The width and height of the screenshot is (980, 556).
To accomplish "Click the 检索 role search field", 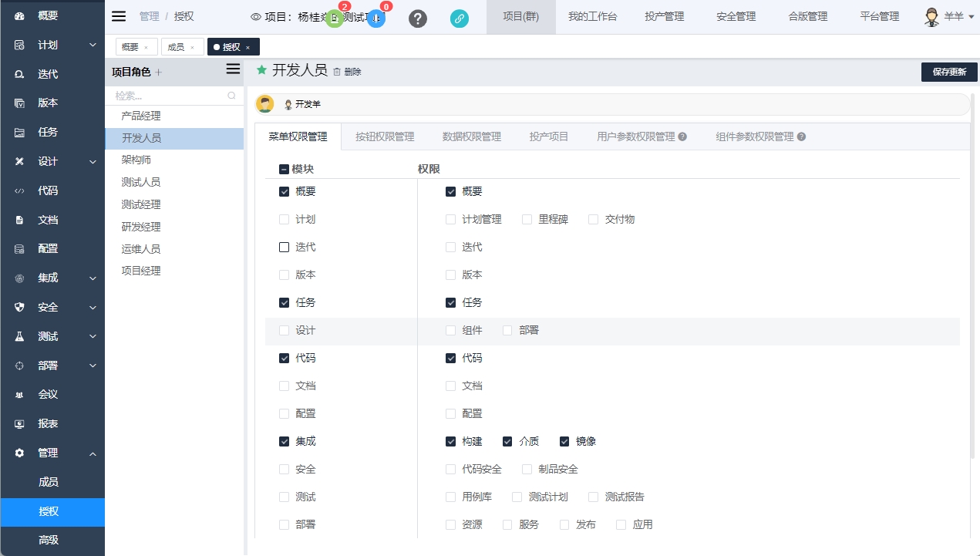I will [166, 96].
